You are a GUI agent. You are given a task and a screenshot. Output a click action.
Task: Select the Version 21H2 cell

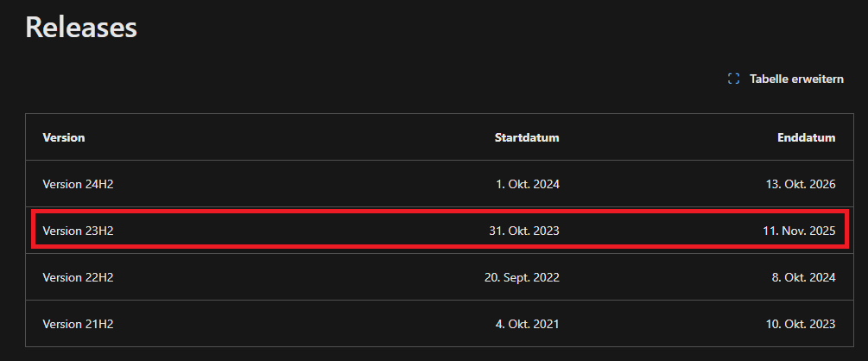[78, 324]
